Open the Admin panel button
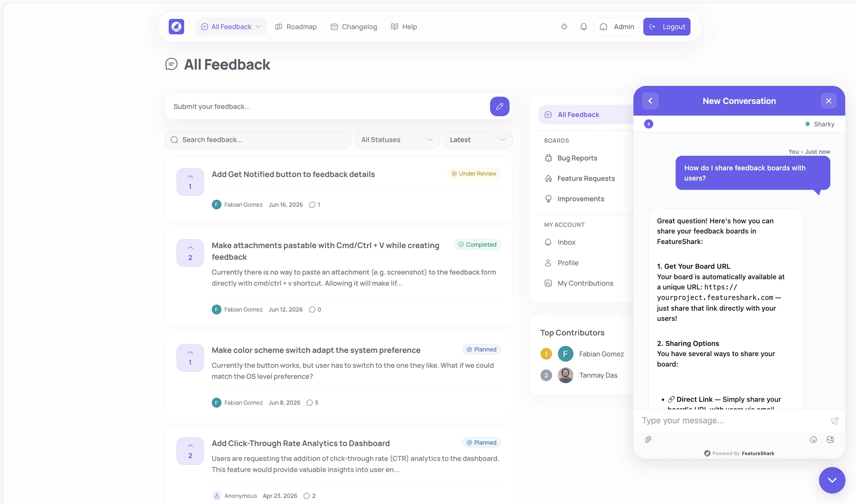 click(617, 26)
